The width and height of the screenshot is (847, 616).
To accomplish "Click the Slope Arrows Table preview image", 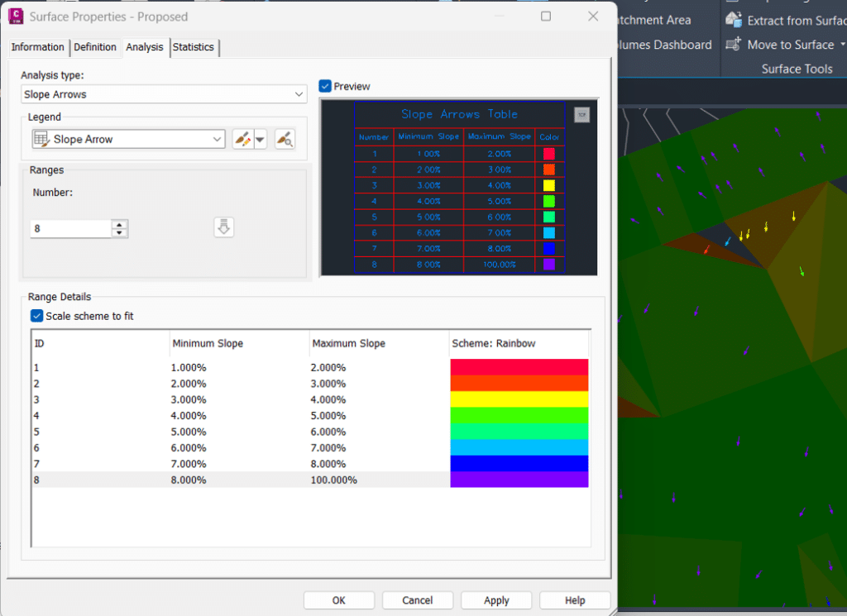I will click(x=459, y=188).
